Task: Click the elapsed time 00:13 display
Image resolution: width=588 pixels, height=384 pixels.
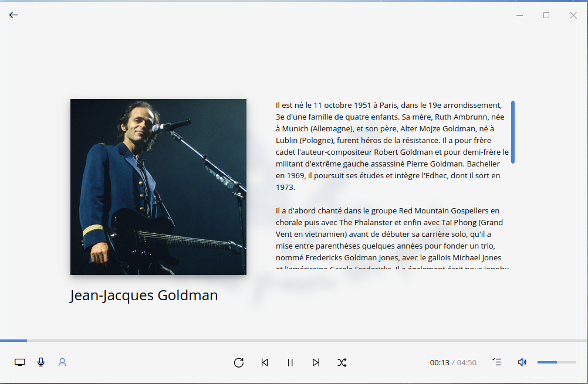Action: click(439, 363)
